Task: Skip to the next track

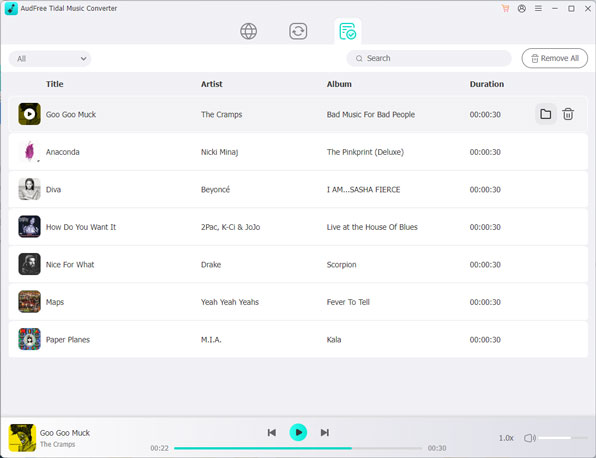Action: pyautogui.click(x=325, y=433)
